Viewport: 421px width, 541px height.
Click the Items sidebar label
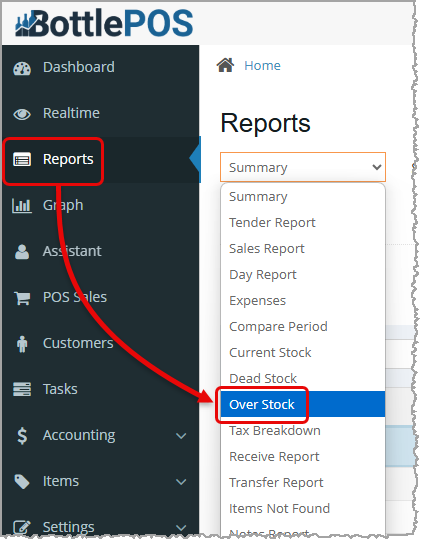[x=61, y=481]
